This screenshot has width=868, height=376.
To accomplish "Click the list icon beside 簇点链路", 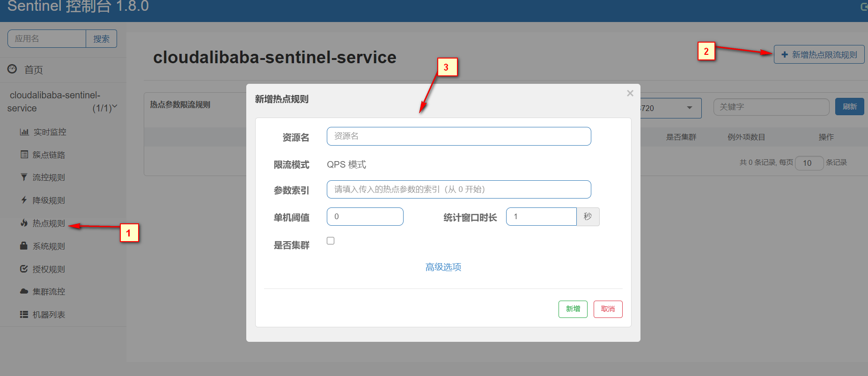I will tap(24, 155).
